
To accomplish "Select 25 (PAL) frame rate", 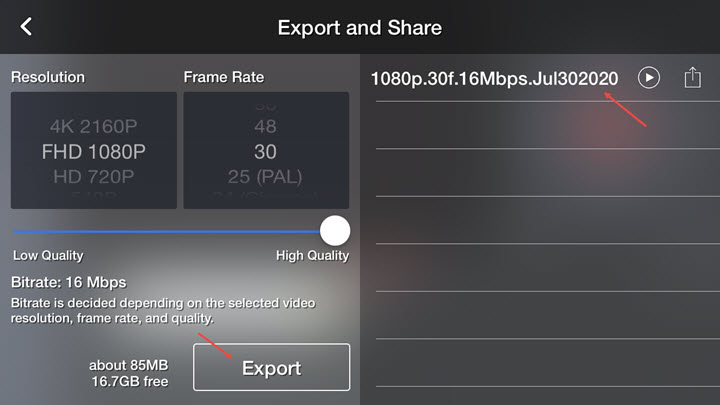I will click(266, 177).
